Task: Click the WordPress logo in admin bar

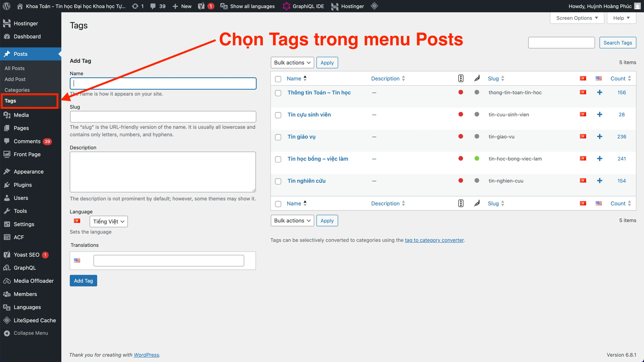Action: point(7,6)
